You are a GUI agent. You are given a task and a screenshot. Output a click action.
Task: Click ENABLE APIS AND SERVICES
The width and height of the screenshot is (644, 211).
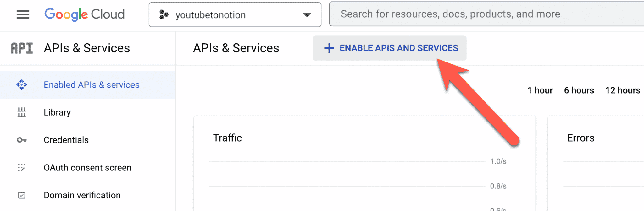coord(390,48)
